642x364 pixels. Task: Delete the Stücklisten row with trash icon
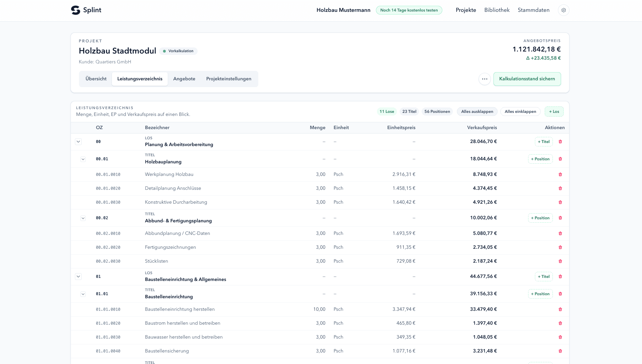[x=560, y=261]
